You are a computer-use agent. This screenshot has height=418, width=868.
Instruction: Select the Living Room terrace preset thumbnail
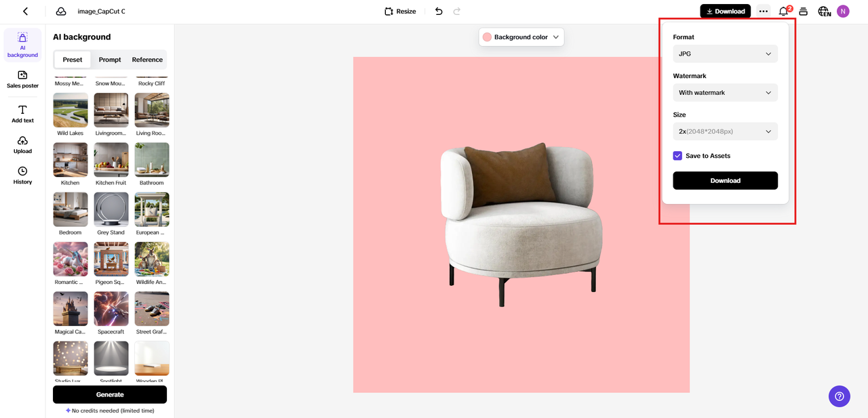coord(152,110)
